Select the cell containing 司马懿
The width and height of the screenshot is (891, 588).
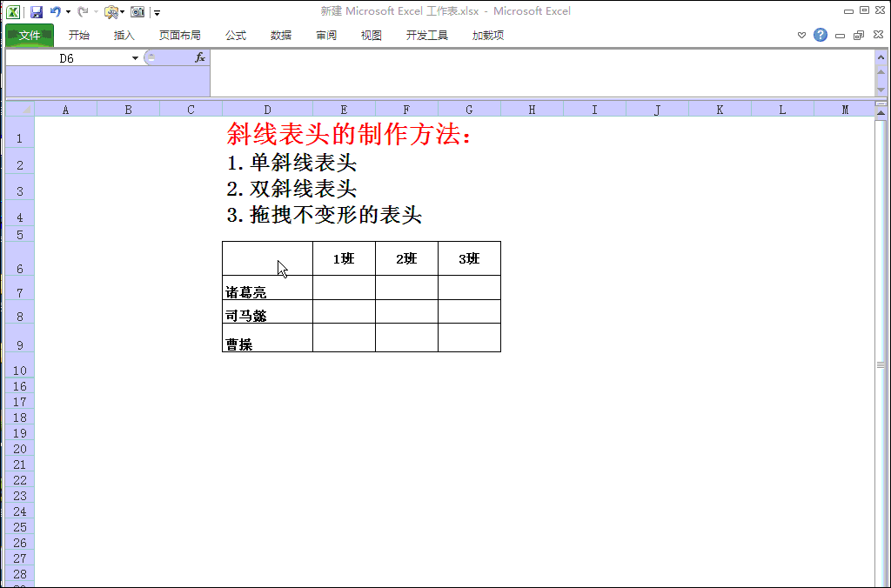(x=267, y=311)
